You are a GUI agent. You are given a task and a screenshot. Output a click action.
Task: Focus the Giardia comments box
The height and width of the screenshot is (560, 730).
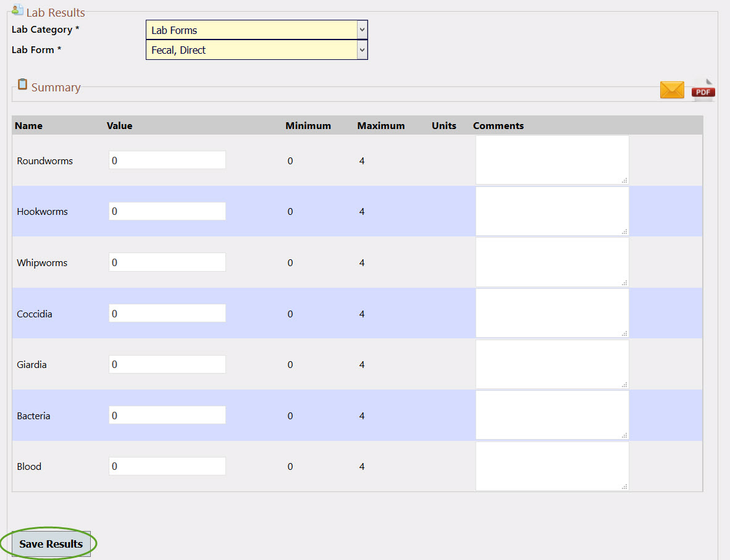552,364
